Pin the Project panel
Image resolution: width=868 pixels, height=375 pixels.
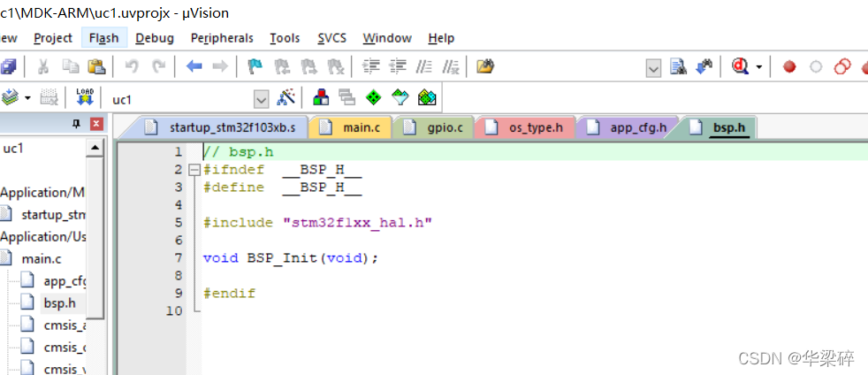click(76, 124)
